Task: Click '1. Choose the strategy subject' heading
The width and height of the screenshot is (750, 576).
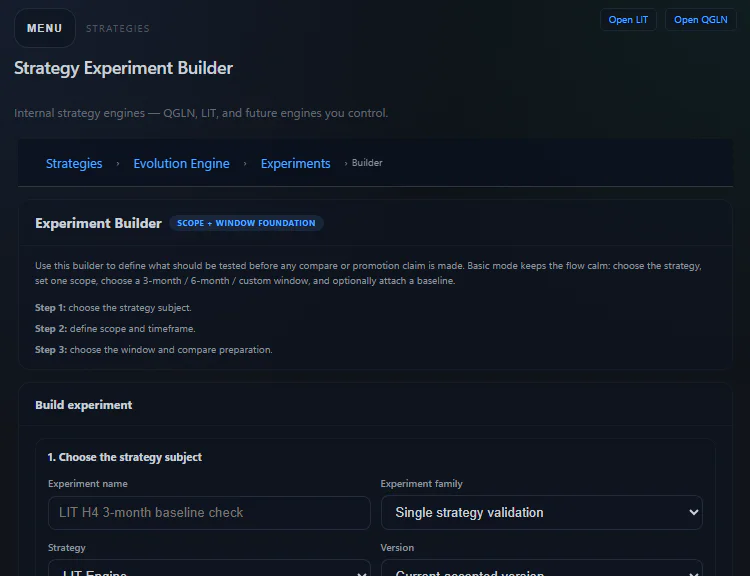Action: point(124,457)
